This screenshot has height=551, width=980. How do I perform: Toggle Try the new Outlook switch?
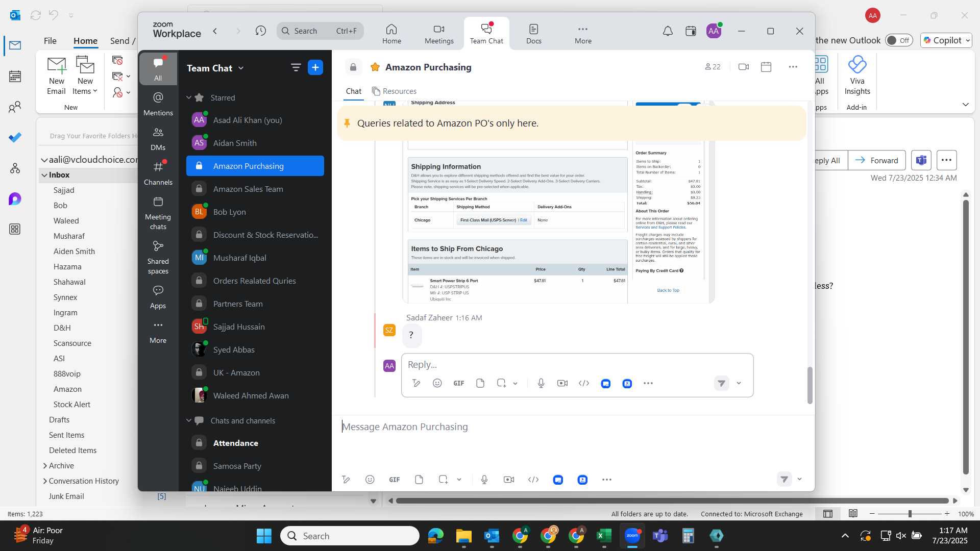coord(899,40)
